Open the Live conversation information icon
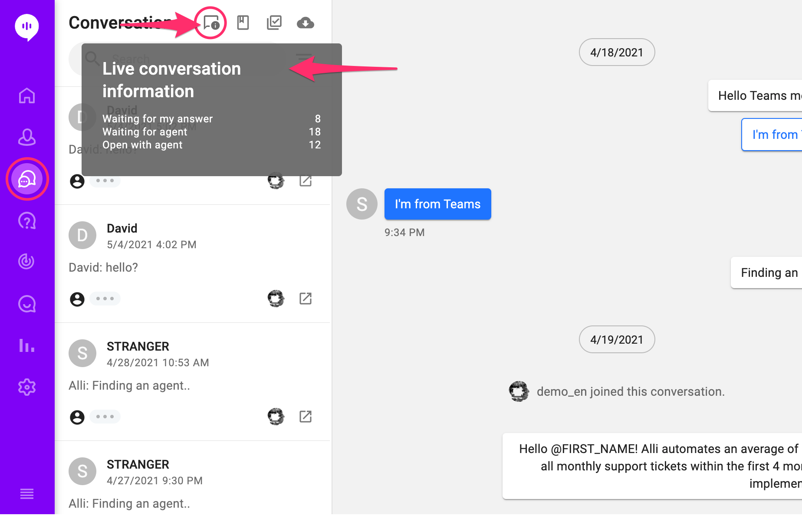This screenshot has height=532, width=802. pos(211,23)
